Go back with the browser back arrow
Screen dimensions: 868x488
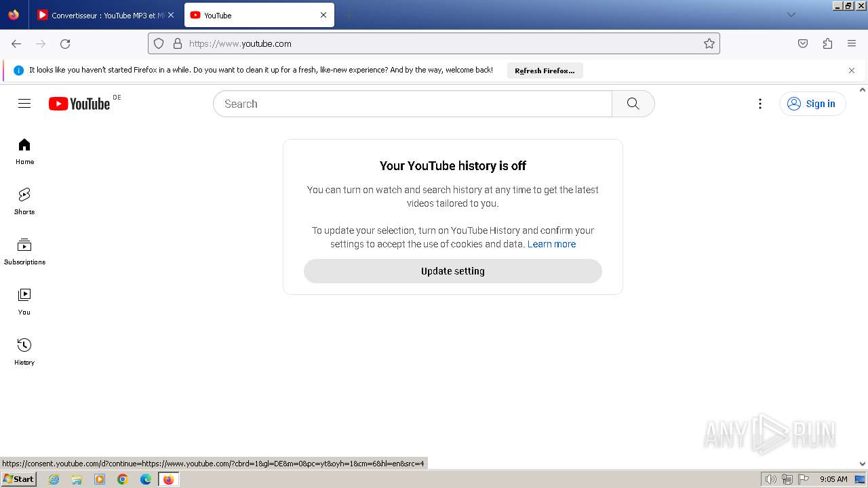click(x=16, y=43)
